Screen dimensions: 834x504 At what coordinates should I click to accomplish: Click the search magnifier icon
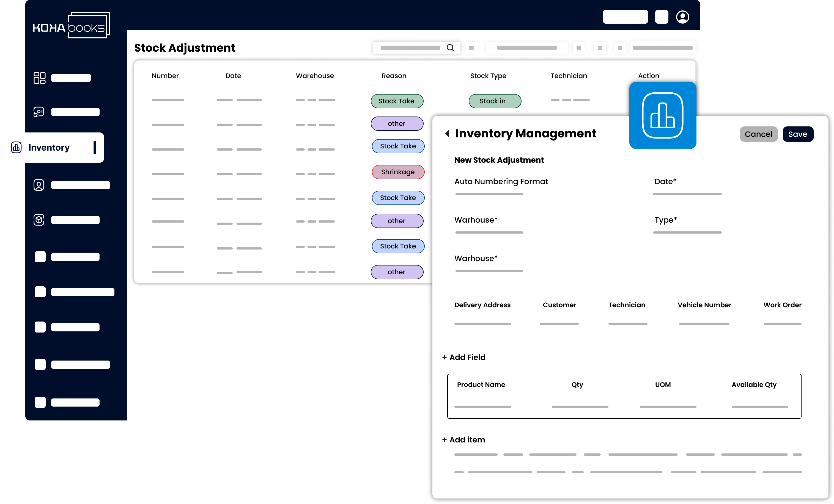pos(450,48)
